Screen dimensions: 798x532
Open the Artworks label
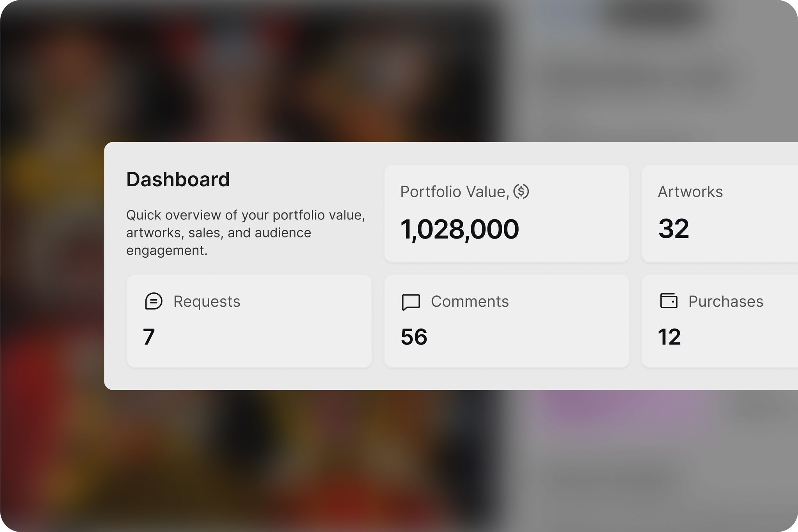(690, 192)
